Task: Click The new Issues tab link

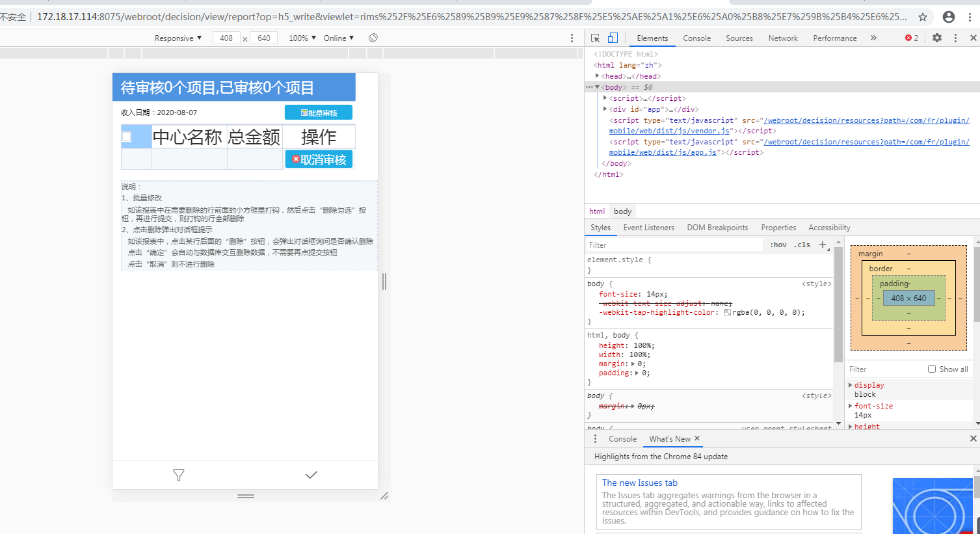Action: [640, 483]
